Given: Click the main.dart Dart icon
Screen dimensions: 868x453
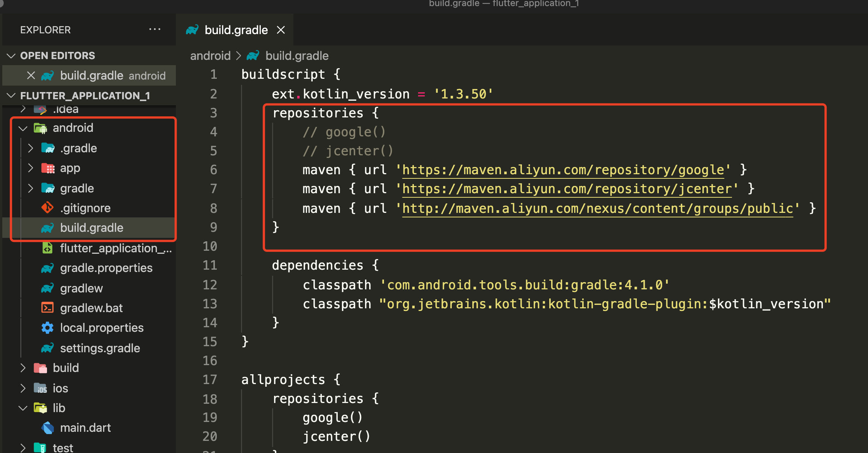Looking at the screenshot, I should click(x=47, y=428).
